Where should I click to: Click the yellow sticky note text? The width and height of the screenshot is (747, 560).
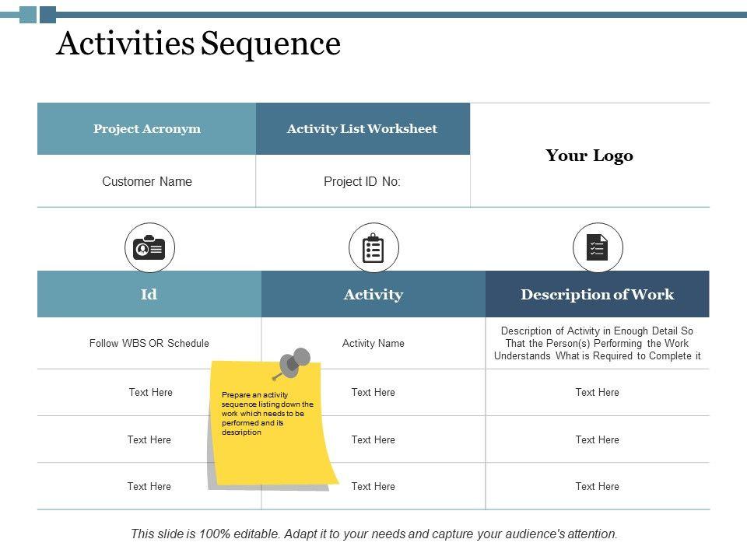(267, 413)
